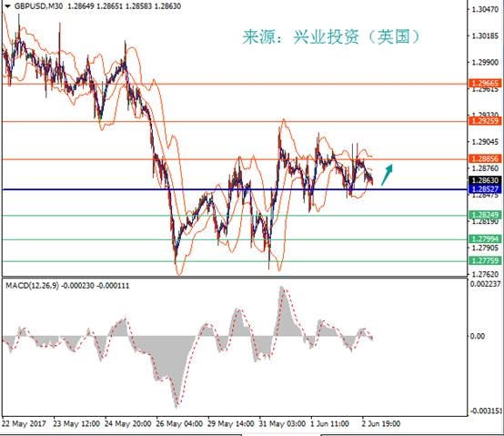
Task: Click the 23 May 12:00 time label
Action: coord(76,424)
